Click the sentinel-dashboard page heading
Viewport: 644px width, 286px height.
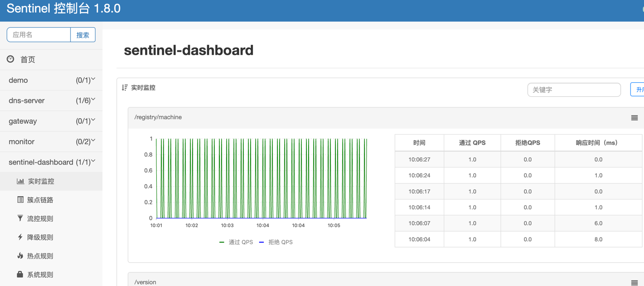point(188,50)
